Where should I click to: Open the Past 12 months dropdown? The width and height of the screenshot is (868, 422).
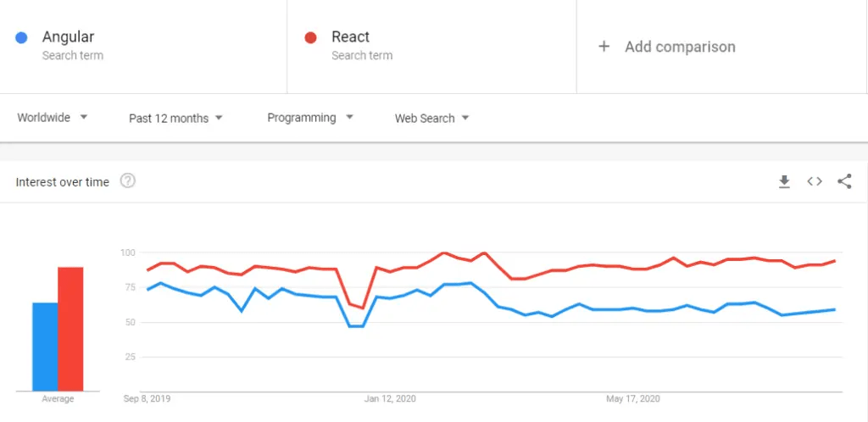tap(175, 118)
